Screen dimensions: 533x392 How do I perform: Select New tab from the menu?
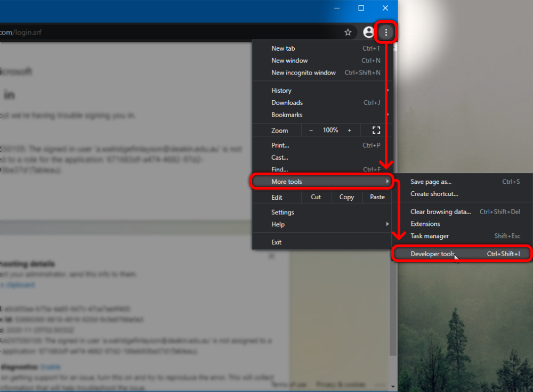coord(322,48)
